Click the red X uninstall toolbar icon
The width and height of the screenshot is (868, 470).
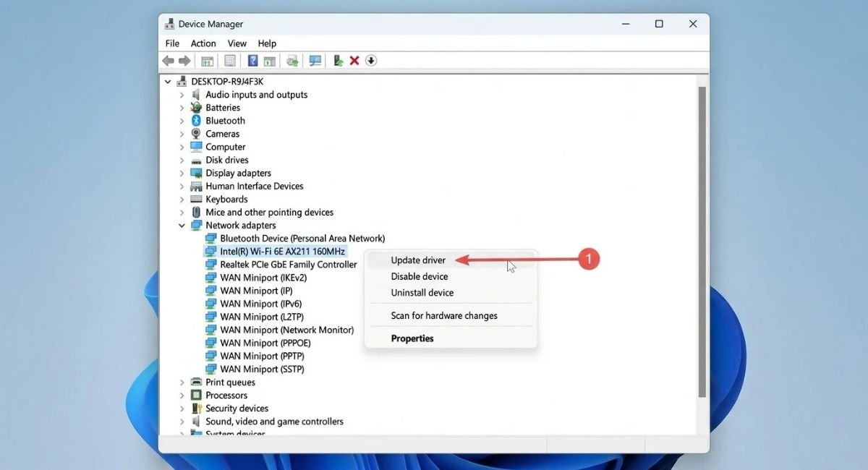coord(354,61)
